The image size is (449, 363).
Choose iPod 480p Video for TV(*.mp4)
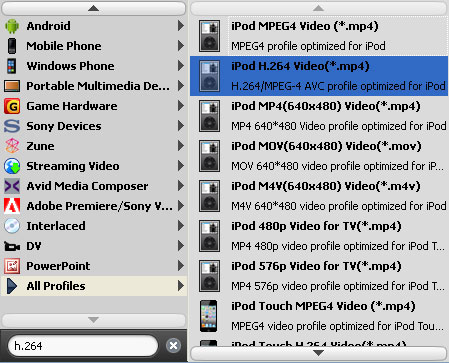pos(319,236)
